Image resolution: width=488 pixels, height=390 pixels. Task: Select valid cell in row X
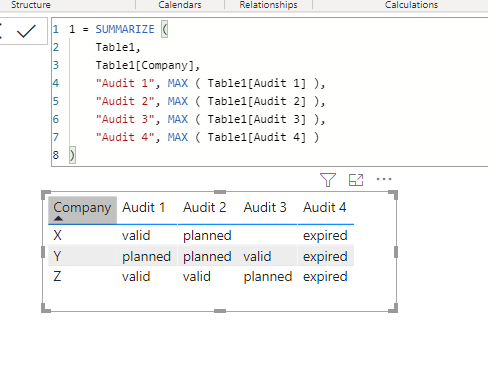coord(136,235)
